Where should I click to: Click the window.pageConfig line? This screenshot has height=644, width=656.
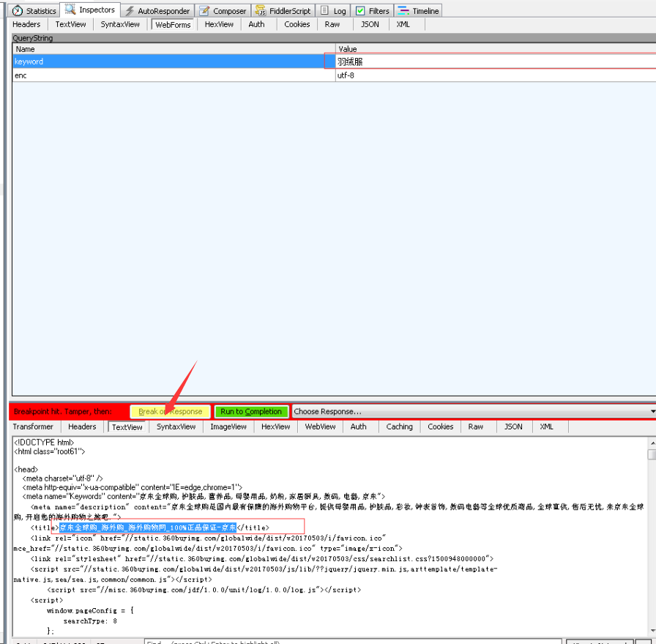click(90, 610)
